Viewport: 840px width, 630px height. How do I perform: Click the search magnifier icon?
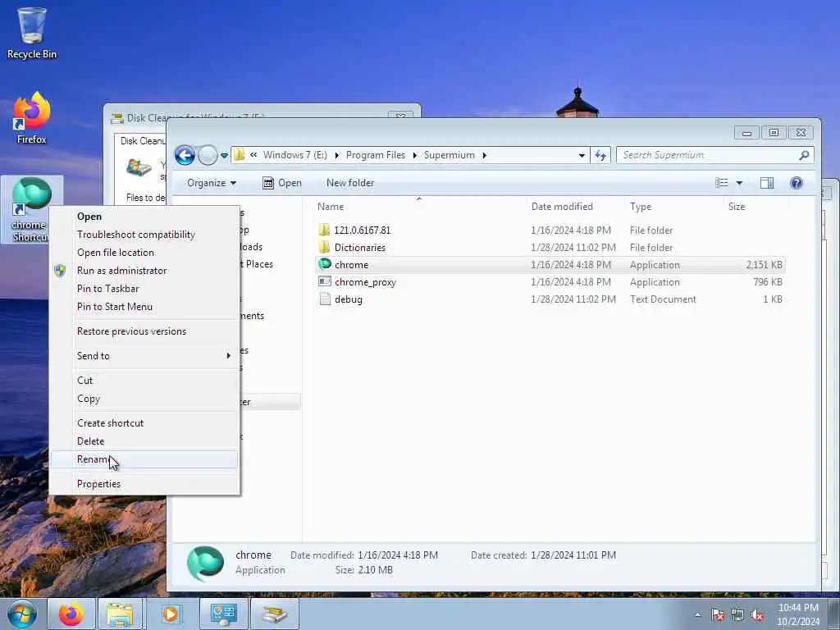click(x=804, y=155)
